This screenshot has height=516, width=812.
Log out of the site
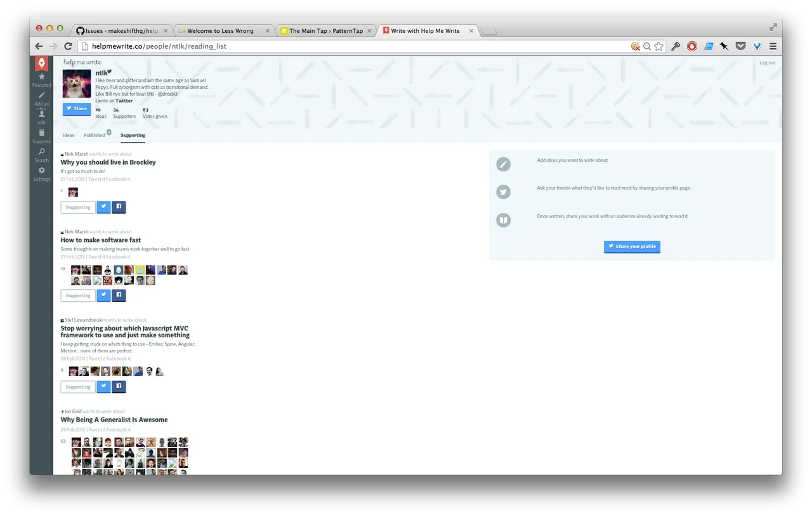(767, 63)
